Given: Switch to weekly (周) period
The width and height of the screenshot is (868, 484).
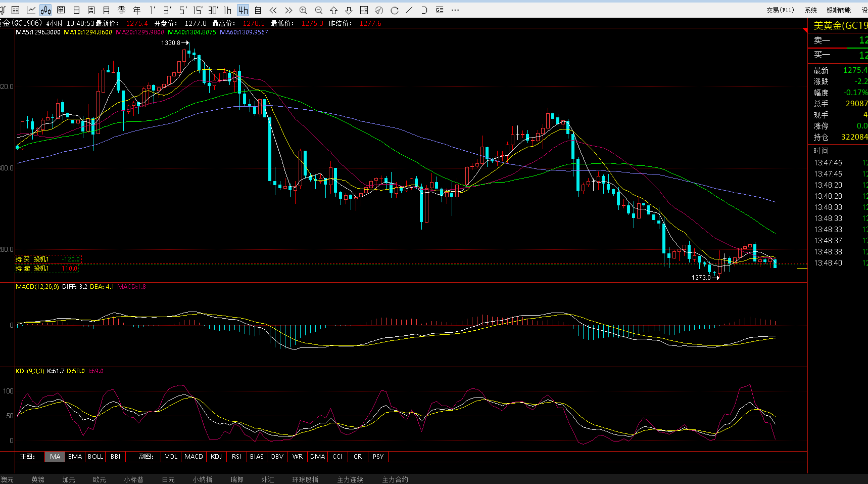Looking at the screenshot, I should 91,10.
